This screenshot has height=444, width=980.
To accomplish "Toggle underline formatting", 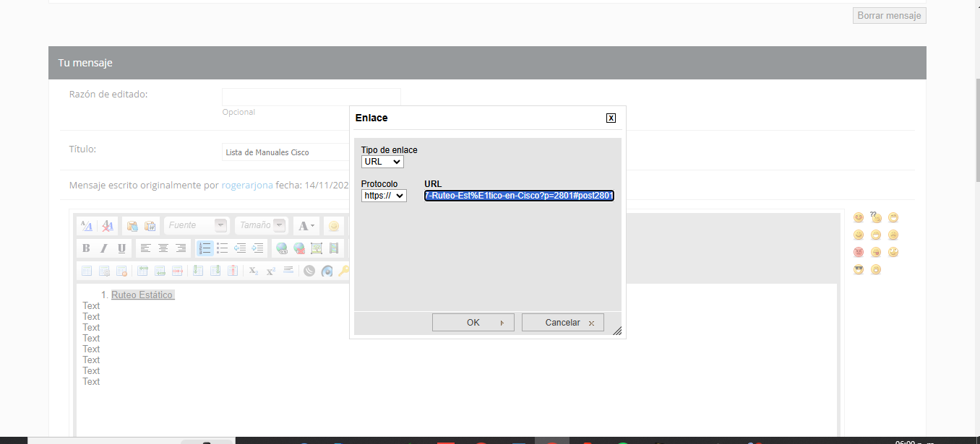I will coord(121,248).
